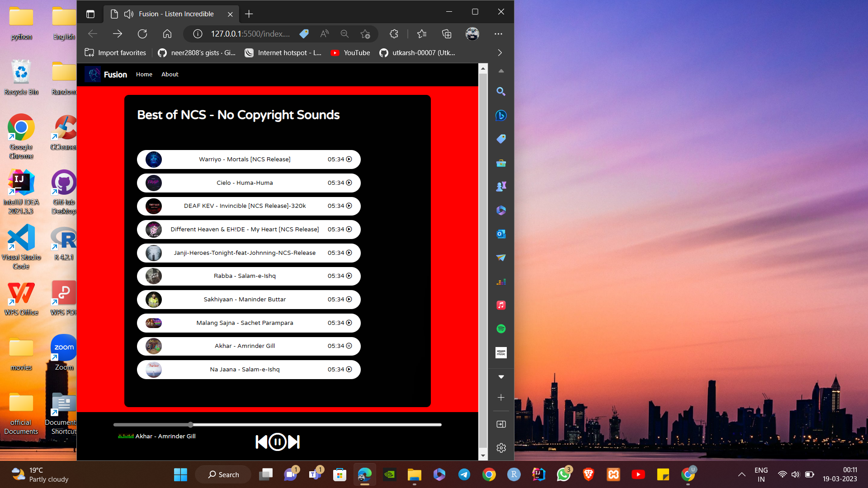Skip to the next track
Image resolution: width=868 pixels, height=488 pixels.
tap(294, 442)
